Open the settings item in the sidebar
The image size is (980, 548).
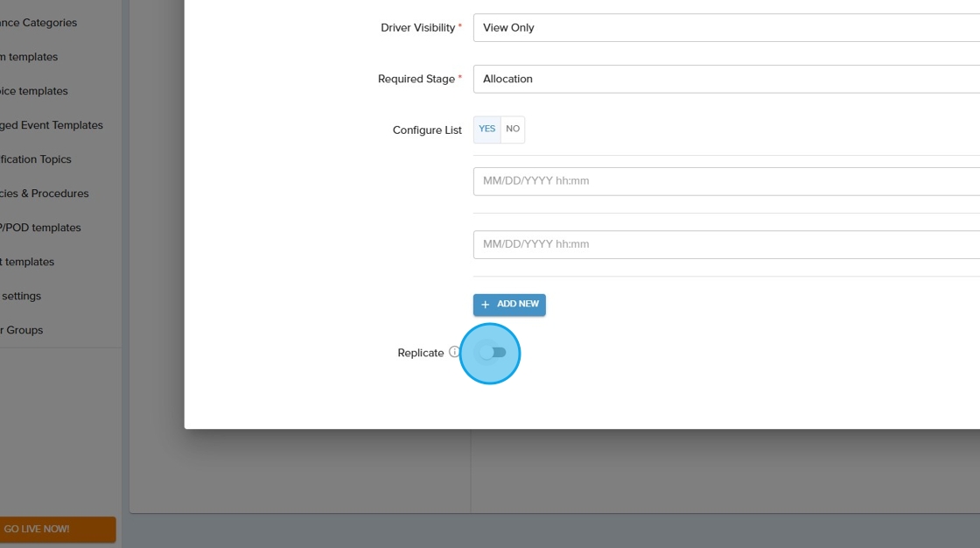21,296
